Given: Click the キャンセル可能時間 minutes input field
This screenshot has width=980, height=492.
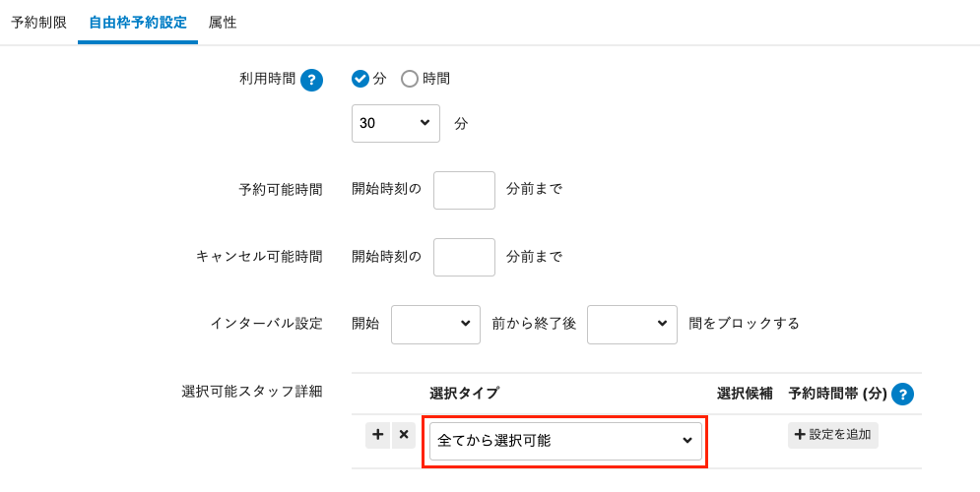Looking at the screenshot, I should click(x=464, y=257).
